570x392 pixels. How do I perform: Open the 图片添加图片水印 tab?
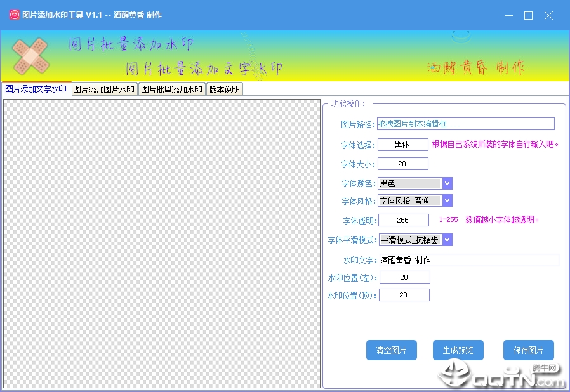(103, 89)
